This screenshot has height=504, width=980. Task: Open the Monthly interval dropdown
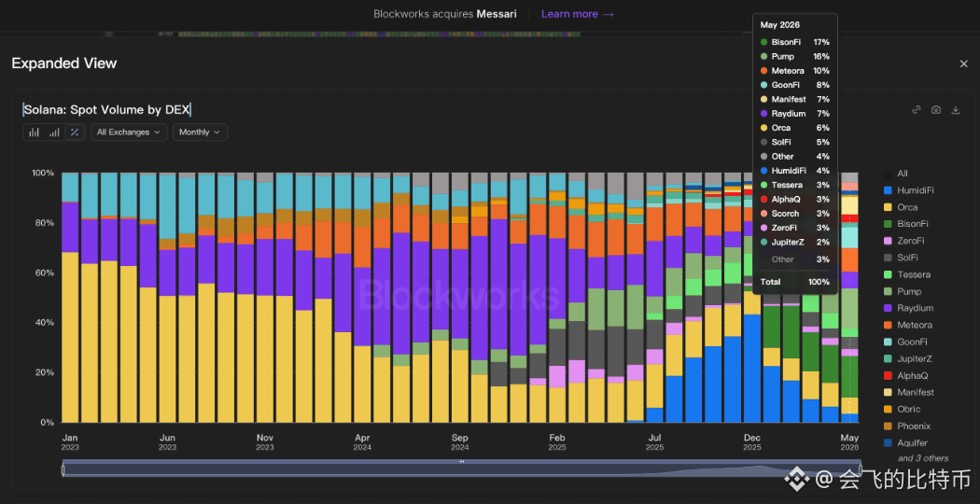tap(200, 133)
